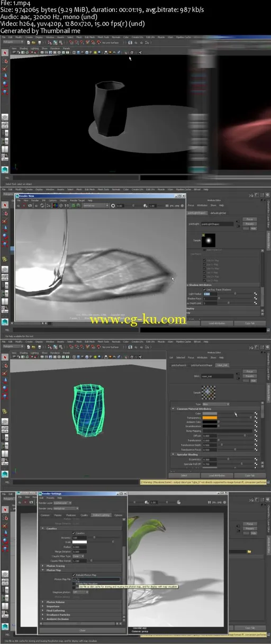
Task: Click the Maya logo icon below the black-vase frame toolbox
Action: 5,169
